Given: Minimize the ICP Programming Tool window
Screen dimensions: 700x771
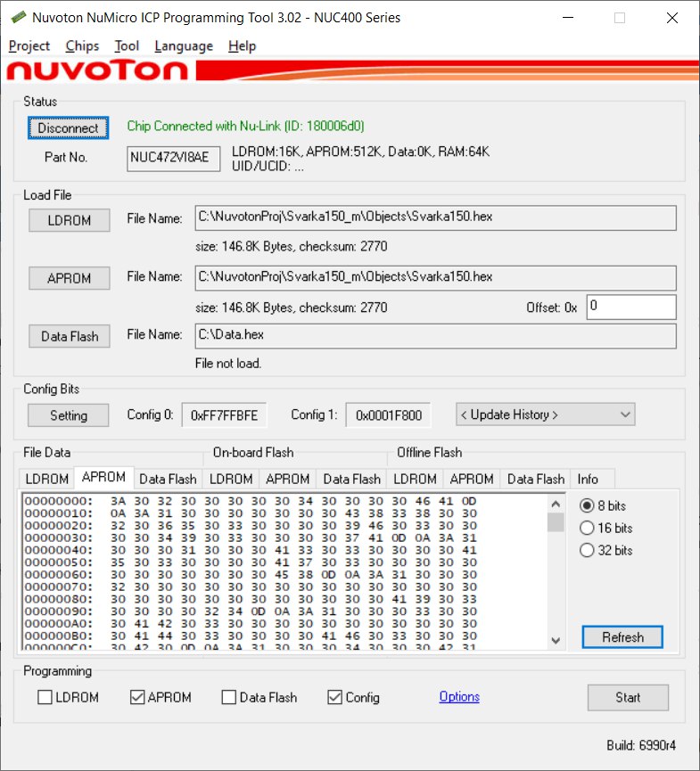Looking at the screenshot, I should 568,18.
